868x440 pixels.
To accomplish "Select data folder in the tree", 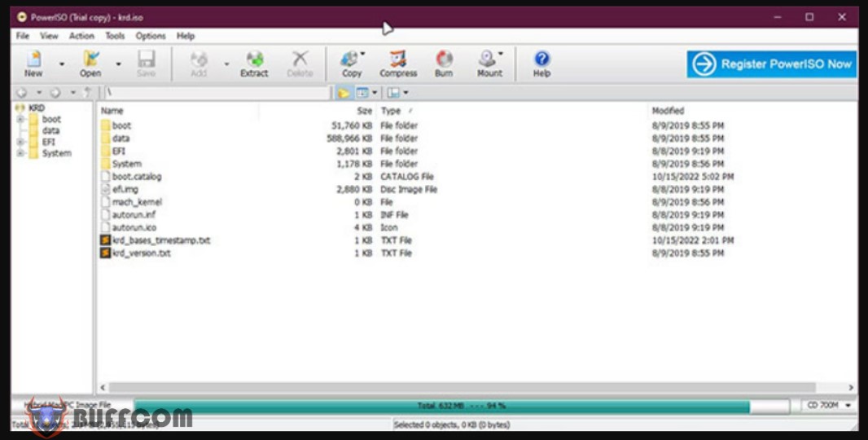I will point(50,131).
